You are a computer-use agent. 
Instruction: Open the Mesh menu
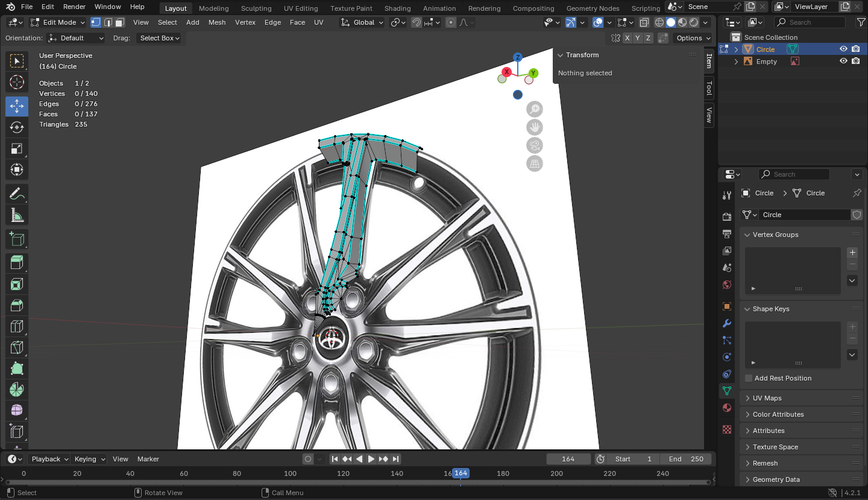(x=217, y=22)
